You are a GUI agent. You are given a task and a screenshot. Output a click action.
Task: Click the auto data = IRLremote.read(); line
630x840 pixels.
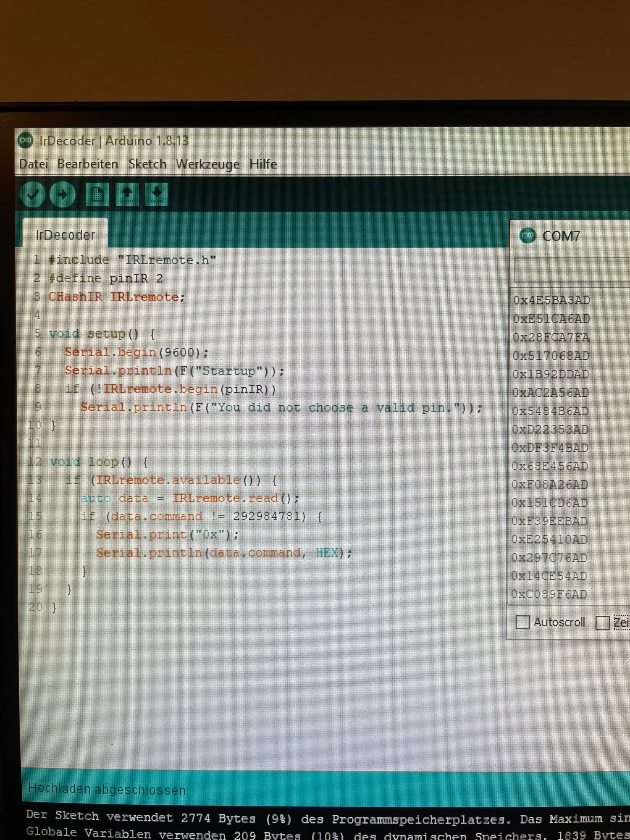[190, 498]
